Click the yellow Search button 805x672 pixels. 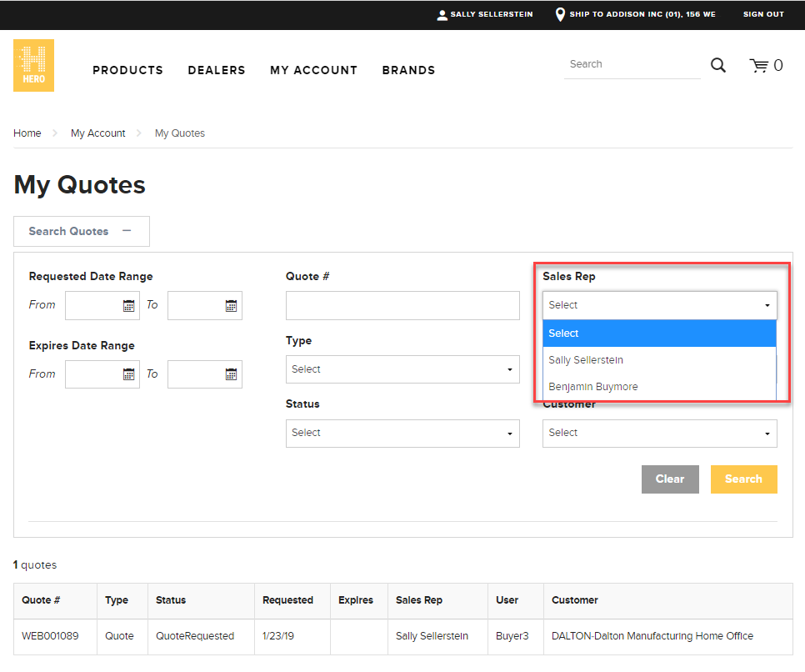pos(744,479)
